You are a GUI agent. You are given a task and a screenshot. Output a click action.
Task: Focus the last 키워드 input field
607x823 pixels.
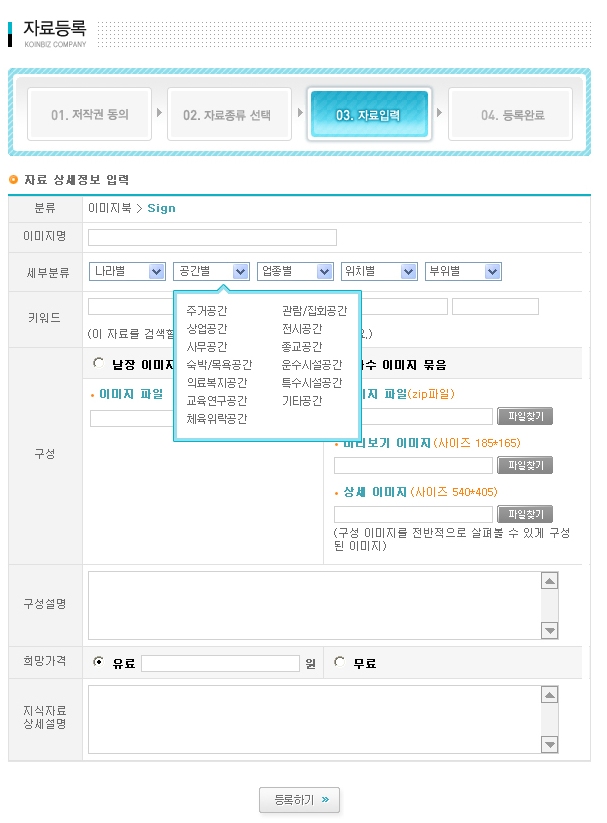[x=495, y=307]
